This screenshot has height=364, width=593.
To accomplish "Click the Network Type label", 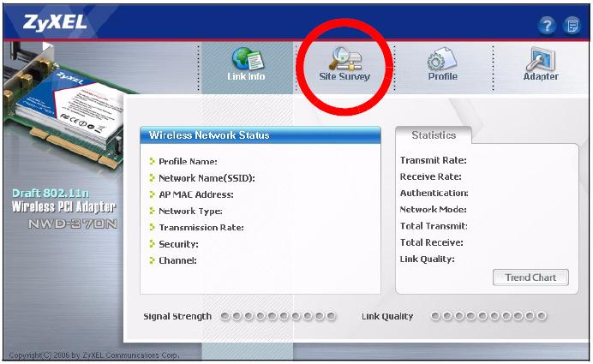I will pos(190,212).
